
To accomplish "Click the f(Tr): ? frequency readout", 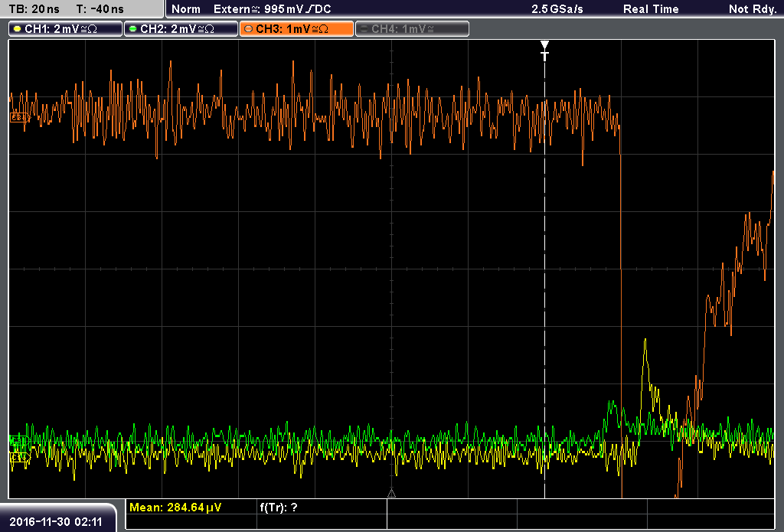I will (279, 508).
